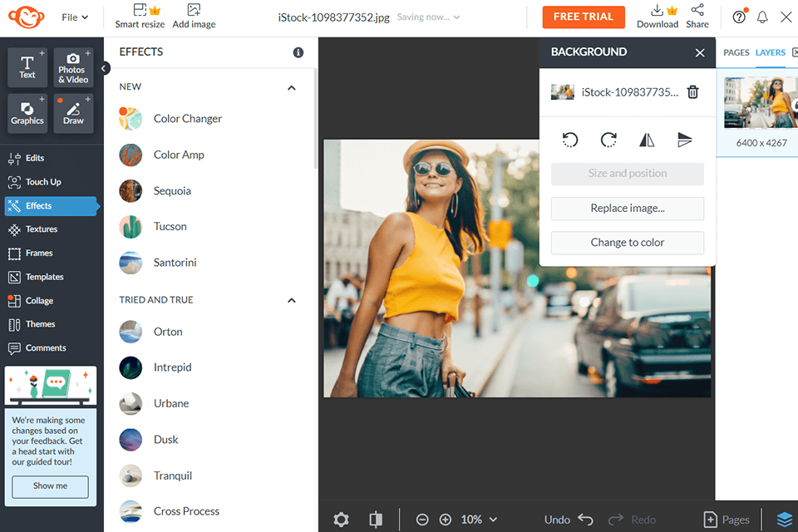Select the Draw tool
The image size is (798, 532).
(x=73, y=113)
